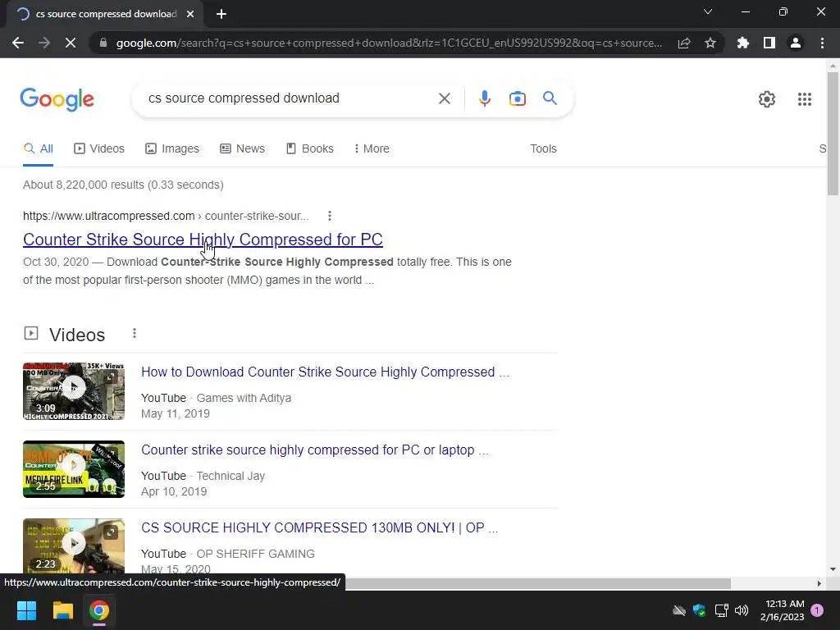Image resolution: width=840 pixels, height=630 pixels.
Task: Open Chrome profile avatar
Action: [x=796, y=43]
